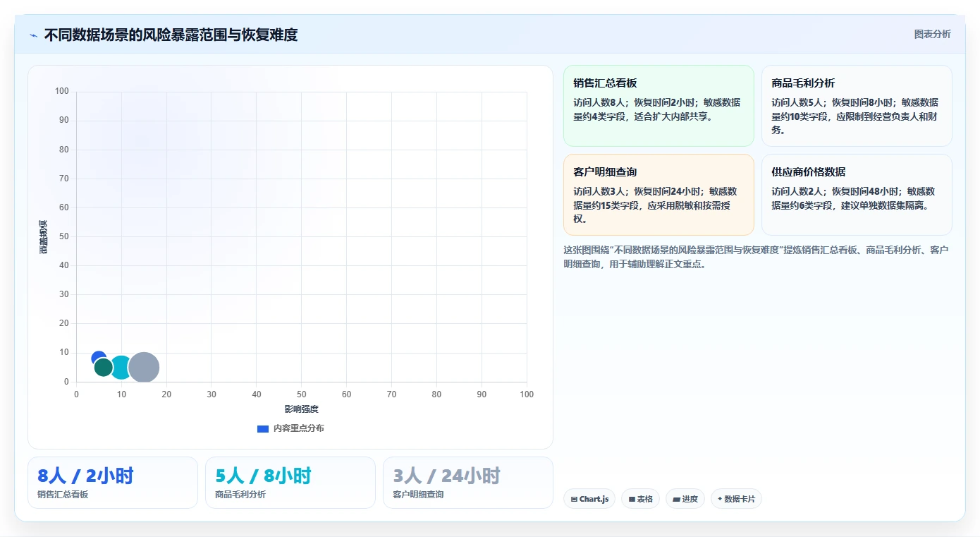Open the 供应商价格数据 info card

click(857, 195)
